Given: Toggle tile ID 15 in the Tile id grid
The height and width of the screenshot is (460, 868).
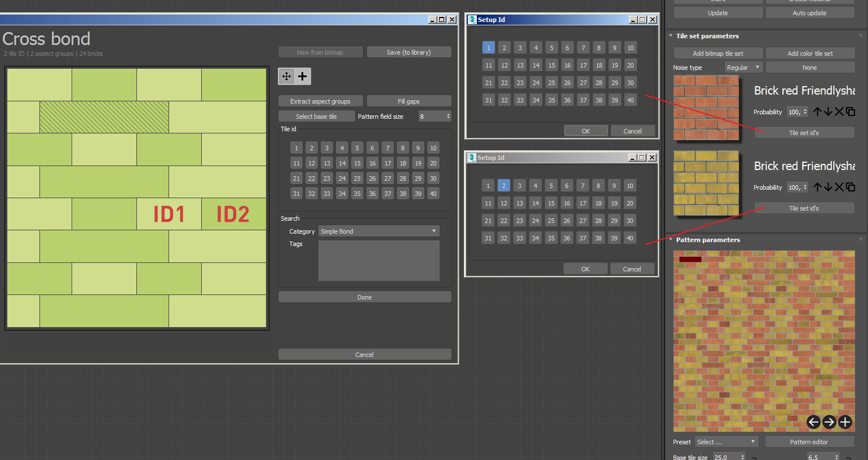Looking at the screenshot, I should point(357,163).
